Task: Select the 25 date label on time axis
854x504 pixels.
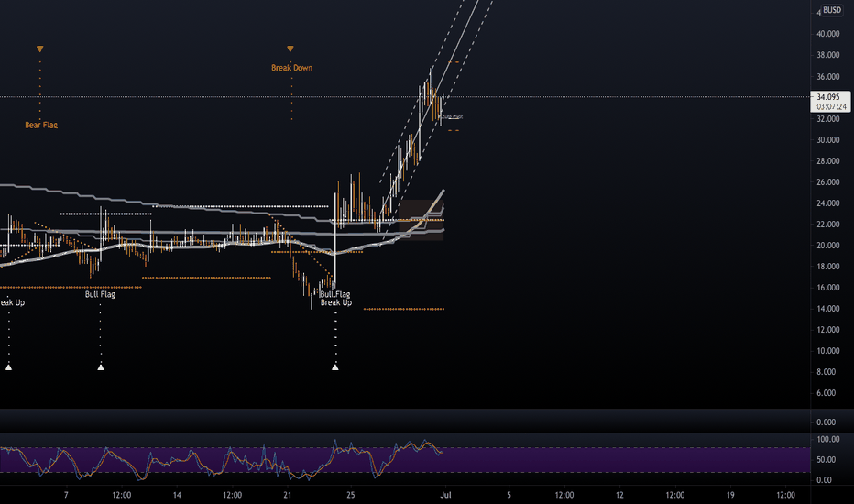Action: point(351,495)
